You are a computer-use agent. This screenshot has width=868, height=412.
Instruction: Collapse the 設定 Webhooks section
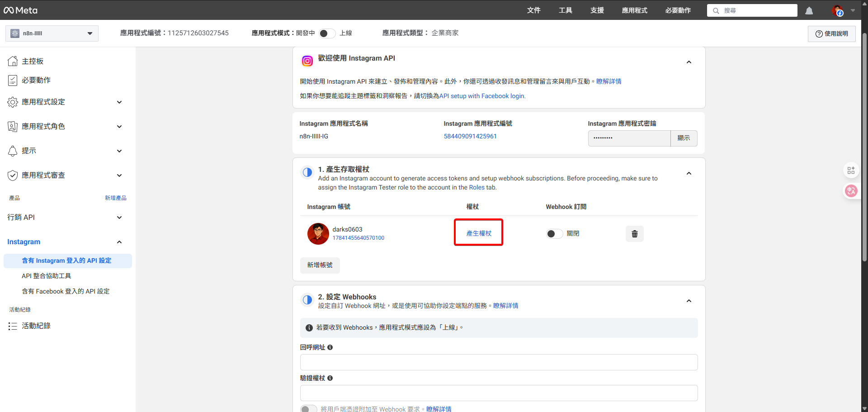point(689,300)
